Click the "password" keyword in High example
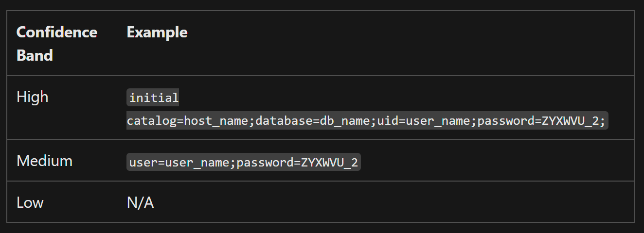The width and height of the screenshot is (644, 233). pos(505,121)
